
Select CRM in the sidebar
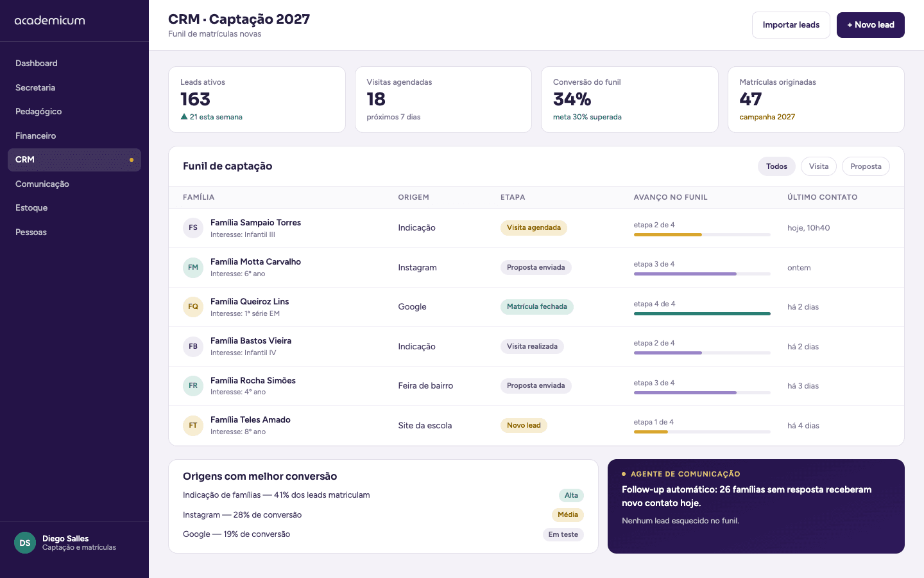[x=74, y=160]
